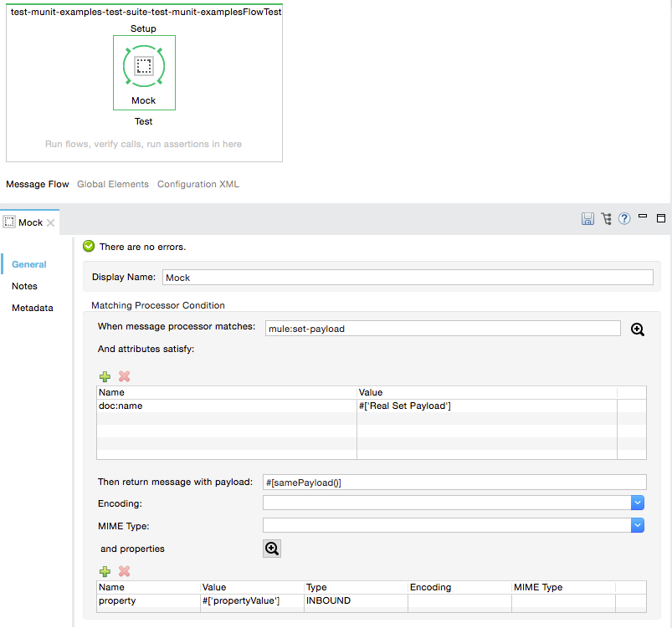
Task: Add a new attribute with the green plus icon
Action: pyautogui.click(x=105, y=376)
